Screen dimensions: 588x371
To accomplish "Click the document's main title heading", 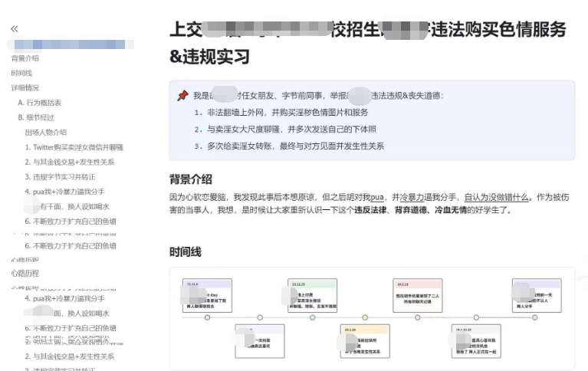I will click(367, 43).
